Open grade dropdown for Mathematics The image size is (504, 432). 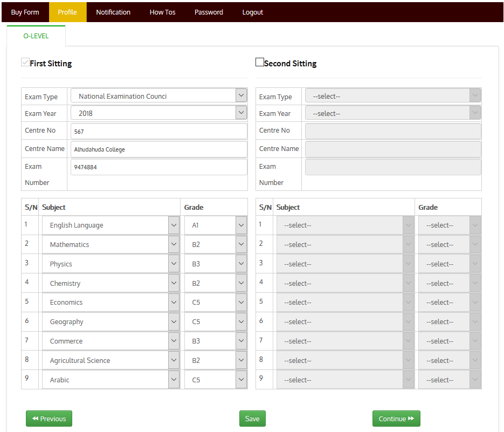point(216,244)
